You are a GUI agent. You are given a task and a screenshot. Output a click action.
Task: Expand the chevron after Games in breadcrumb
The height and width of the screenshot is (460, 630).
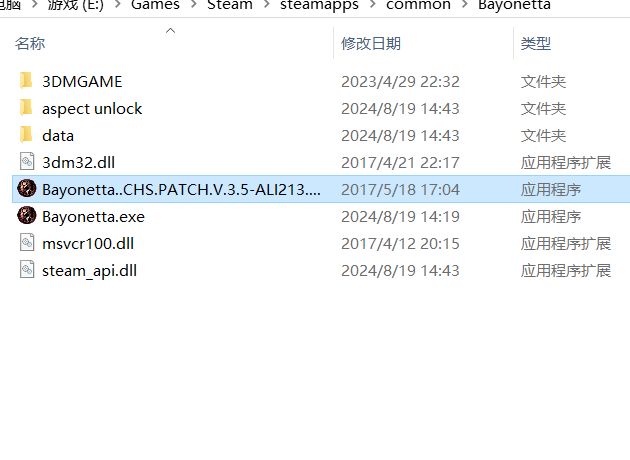click(x=194, y=5)
